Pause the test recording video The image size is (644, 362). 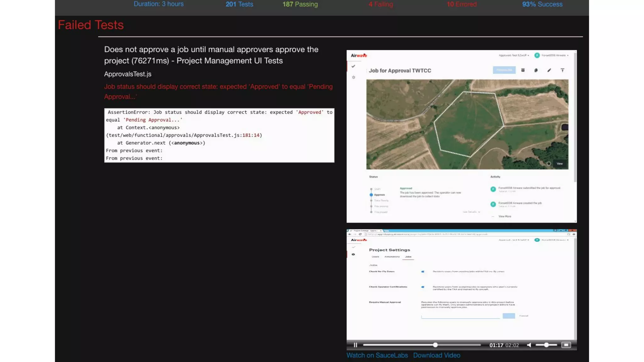355,345
